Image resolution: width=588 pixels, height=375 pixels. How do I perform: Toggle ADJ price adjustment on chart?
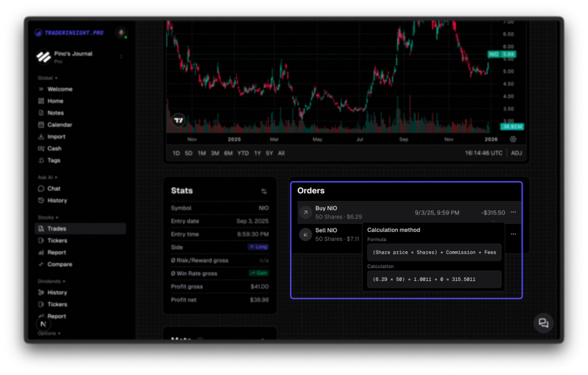click(516, 153)
